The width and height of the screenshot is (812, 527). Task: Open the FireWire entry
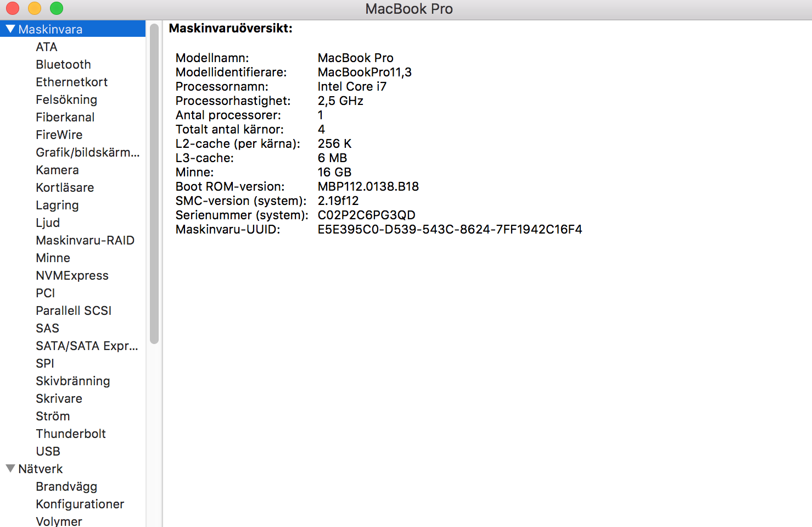click(59, 135)
